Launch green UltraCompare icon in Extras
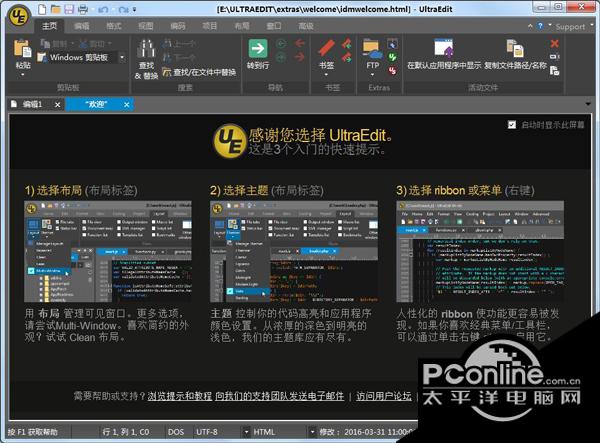This screenshot has height=443, width=600. pyautogui.click(x=392, y=57)
